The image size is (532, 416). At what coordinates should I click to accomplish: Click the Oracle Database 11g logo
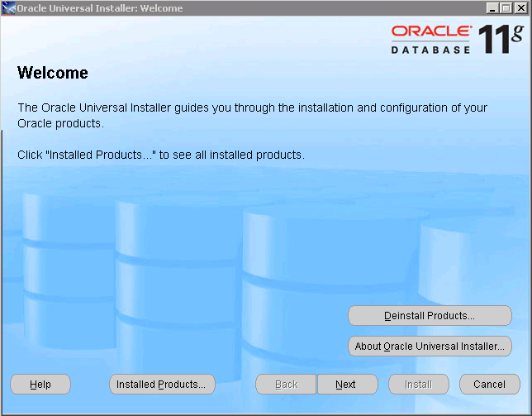(458, 39)
